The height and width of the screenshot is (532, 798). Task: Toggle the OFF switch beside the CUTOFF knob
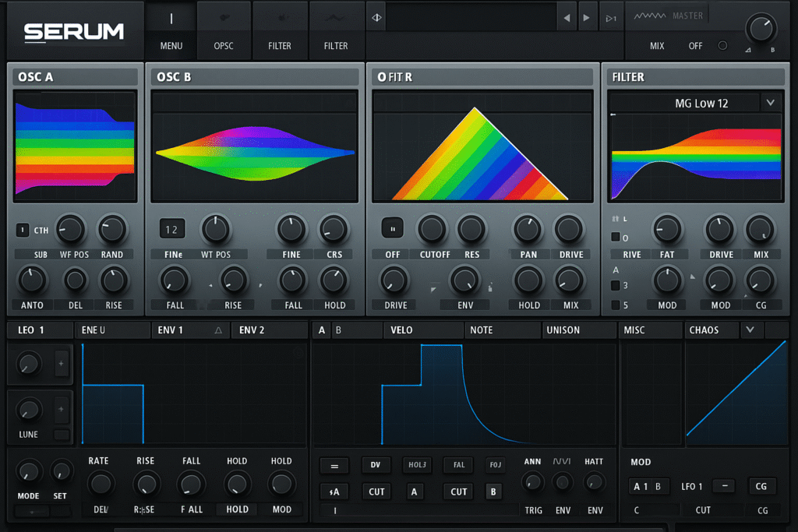click(x=392, y=228)
